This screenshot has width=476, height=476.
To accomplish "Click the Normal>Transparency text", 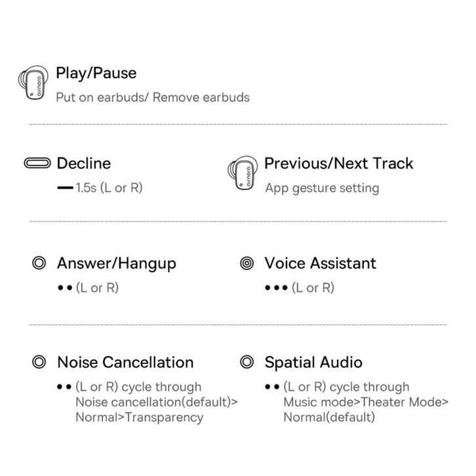I will [140, 418].
